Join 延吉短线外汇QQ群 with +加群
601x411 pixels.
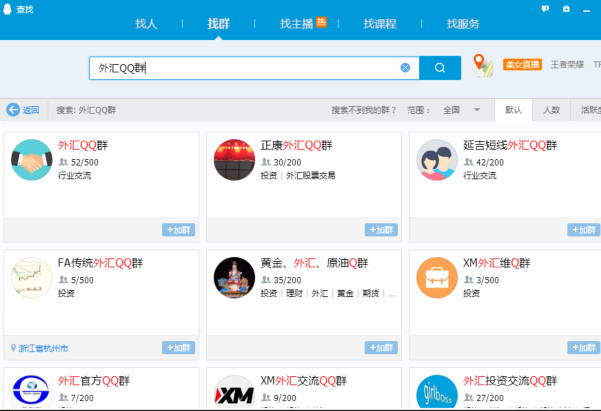point(584,230)
